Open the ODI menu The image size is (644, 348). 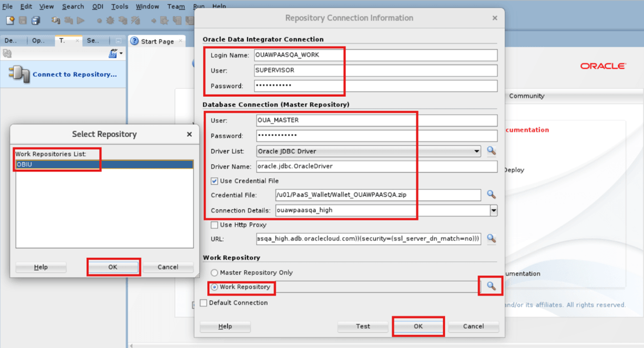point(97,6)
